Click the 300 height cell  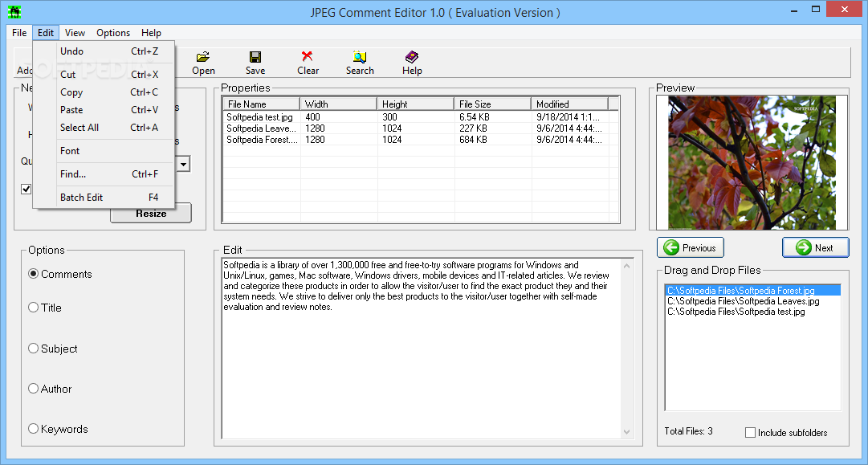[x=389, y=116]
